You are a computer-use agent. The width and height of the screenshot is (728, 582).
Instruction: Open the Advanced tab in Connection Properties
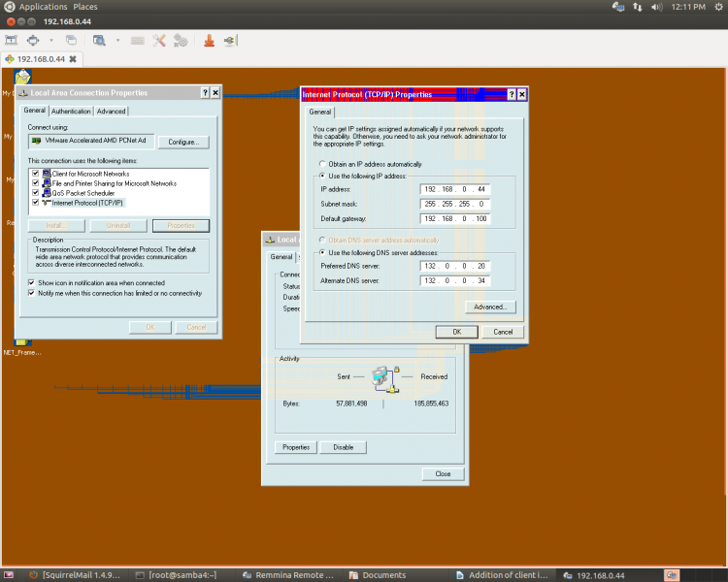(x=111, y=112)
